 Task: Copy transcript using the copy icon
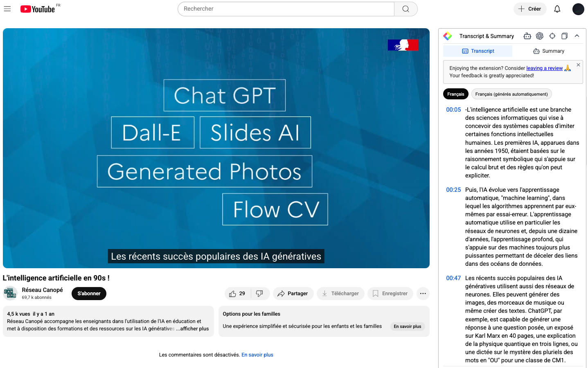564,36
